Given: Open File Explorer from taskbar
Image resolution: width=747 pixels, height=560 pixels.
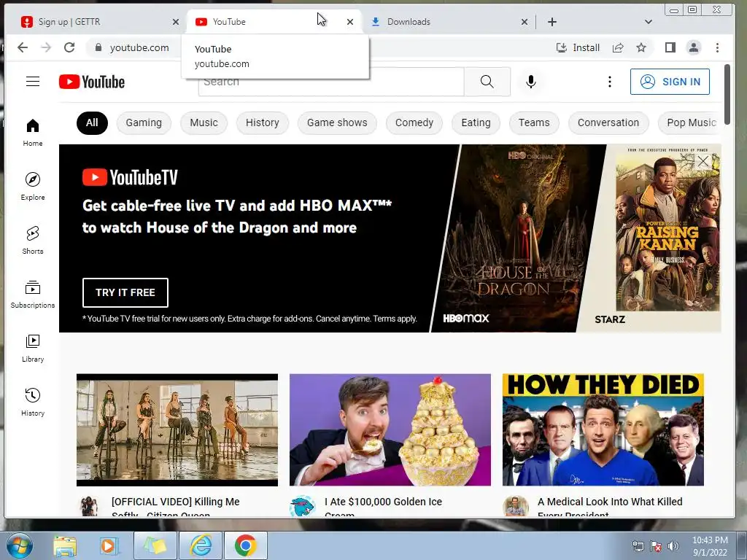Looking at the screenshot, I should point(65,545).
